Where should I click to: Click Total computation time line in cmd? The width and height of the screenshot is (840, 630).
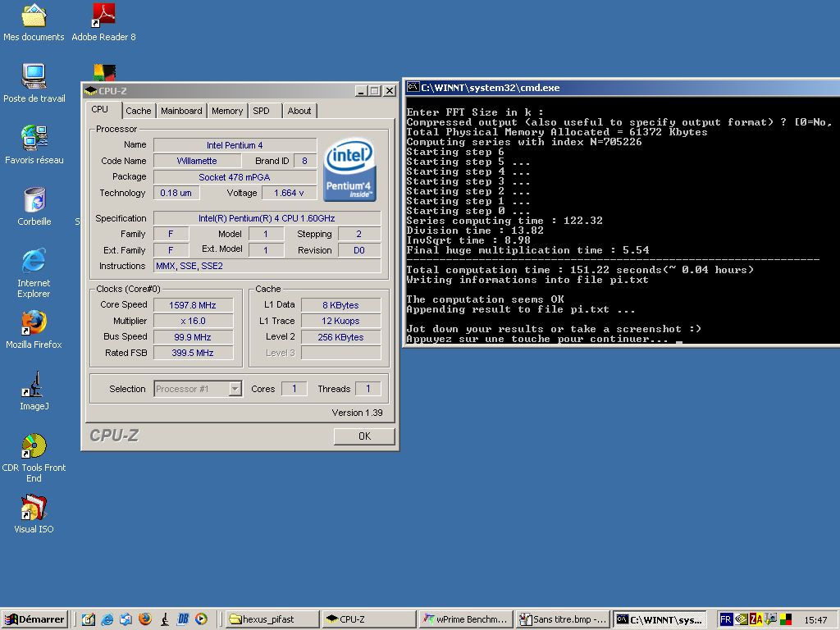tap(580, 270)
